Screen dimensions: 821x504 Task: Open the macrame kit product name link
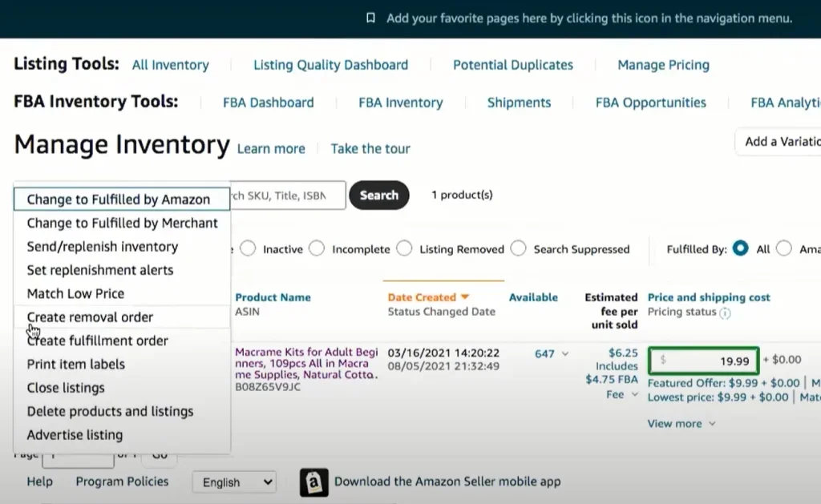pos(305,364)
